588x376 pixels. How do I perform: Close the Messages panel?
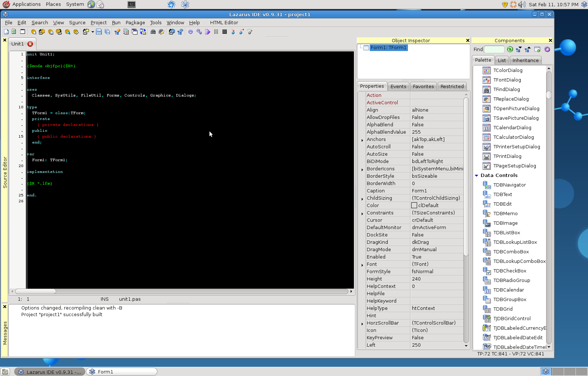click(5, 307)
